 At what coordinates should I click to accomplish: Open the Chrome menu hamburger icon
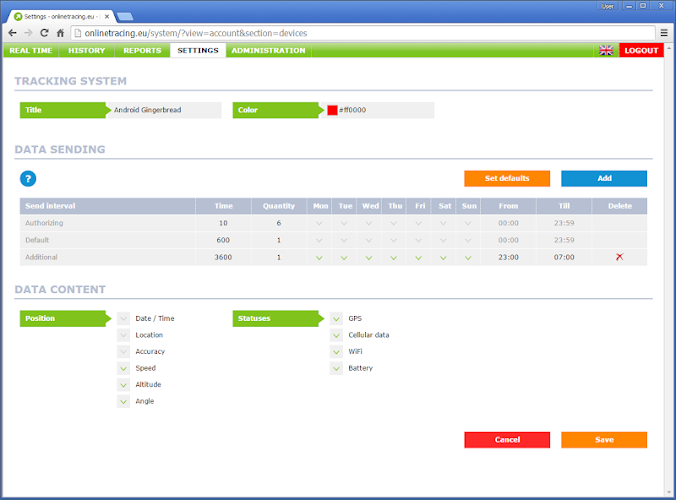click(664, 32)
